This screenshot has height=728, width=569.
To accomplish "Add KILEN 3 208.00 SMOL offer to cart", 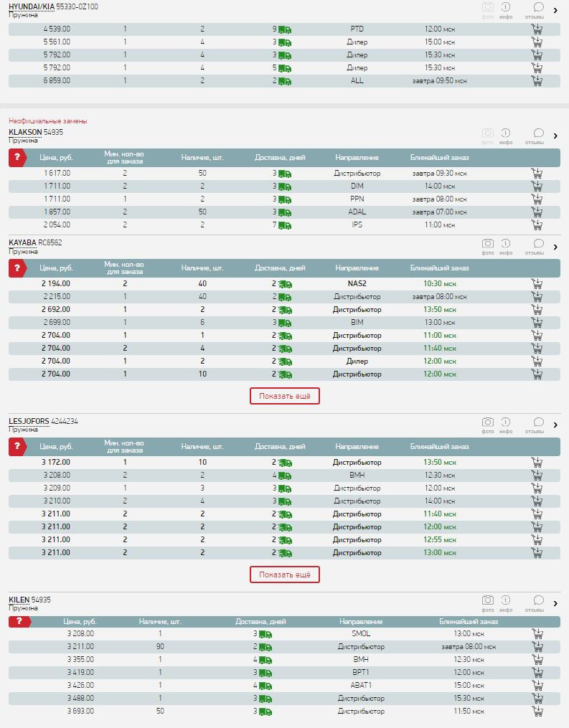I will (537, 634).
